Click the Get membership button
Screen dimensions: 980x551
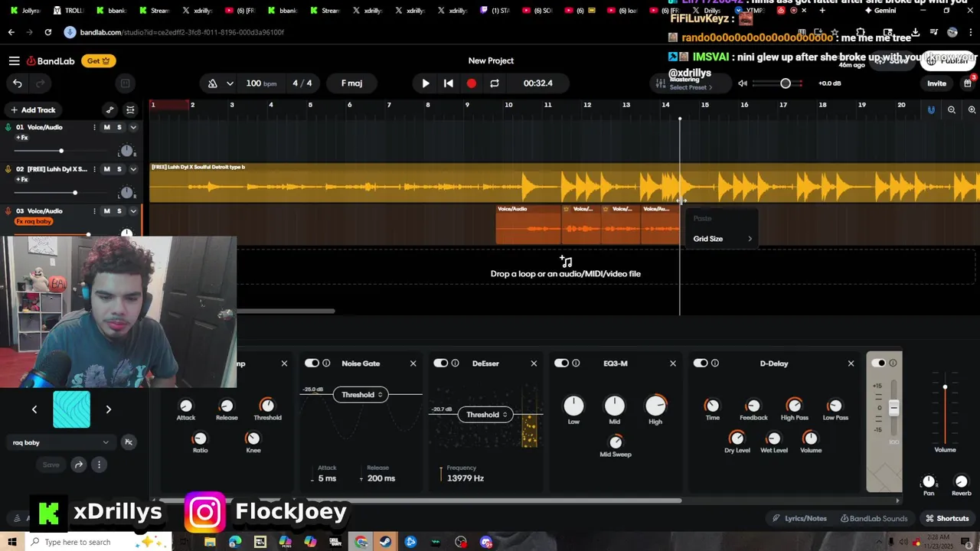point(98,60)
